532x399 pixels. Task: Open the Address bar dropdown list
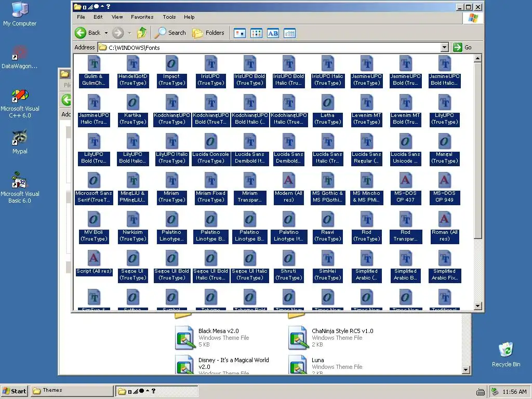445,47
